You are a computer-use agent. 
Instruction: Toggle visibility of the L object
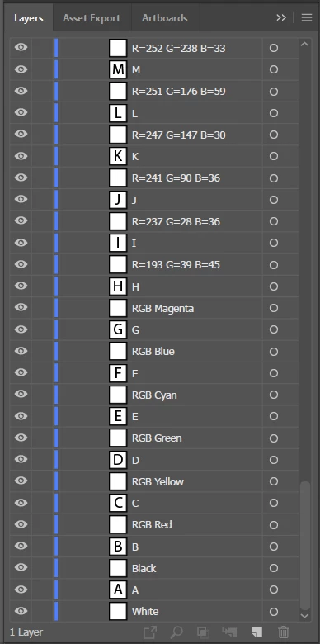(21, 112)
